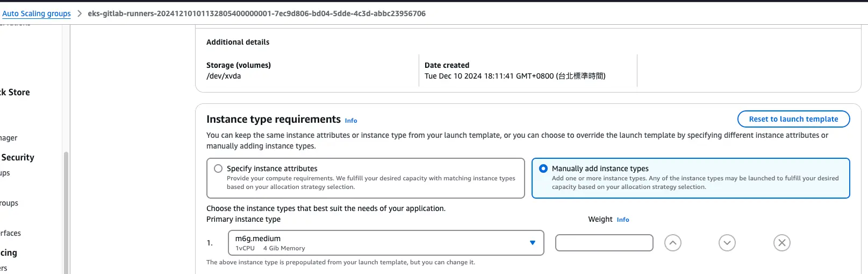The height and width of the screenshot is (274, 868).
Task: Open Info next to Instance type requirements
Action: 350,121
